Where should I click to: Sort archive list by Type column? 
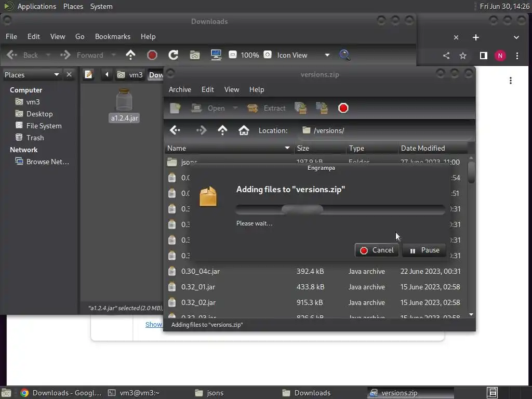[x=372, y=148]
